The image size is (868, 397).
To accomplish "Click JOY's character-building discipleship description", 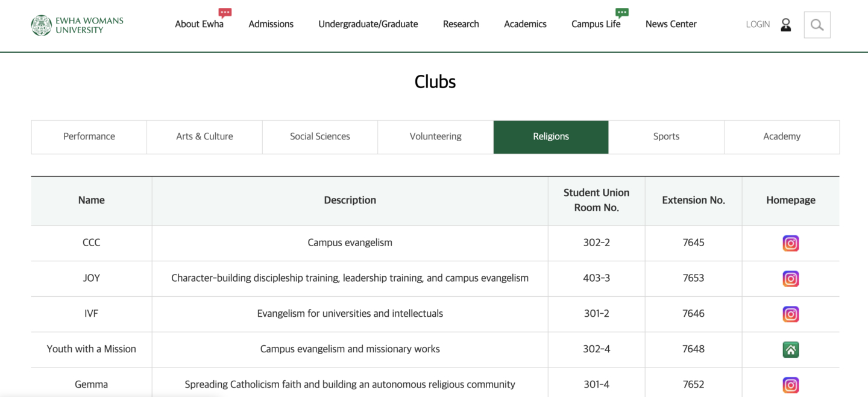I will pyautogui.click(x=350, y=279).
